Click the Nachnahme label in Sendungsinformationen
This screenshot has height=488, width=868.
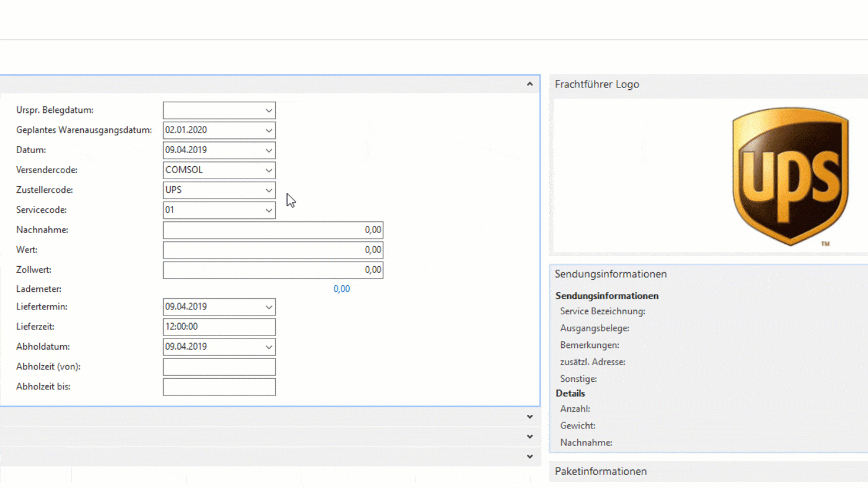[586, 442]
